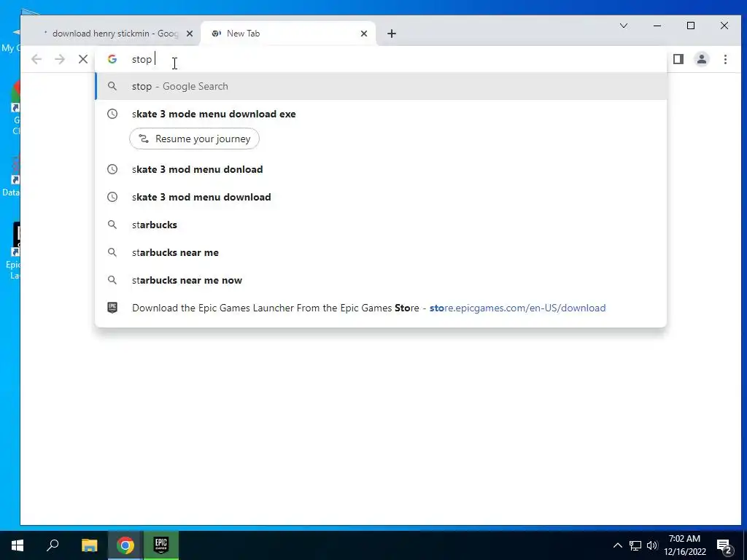The height and width of the screenshot is (560, 747).
Task: Switch to download henry stickmin tab
Action: 113,34
